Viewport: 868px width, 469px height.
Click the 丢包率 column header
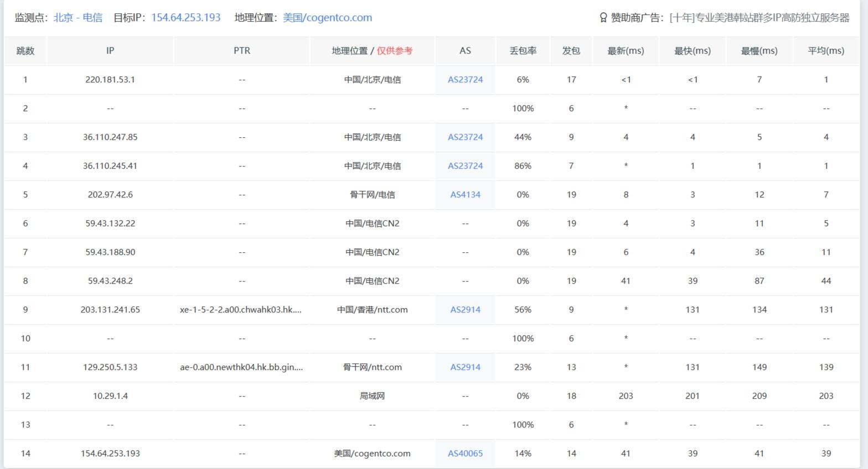coord(523,51)
